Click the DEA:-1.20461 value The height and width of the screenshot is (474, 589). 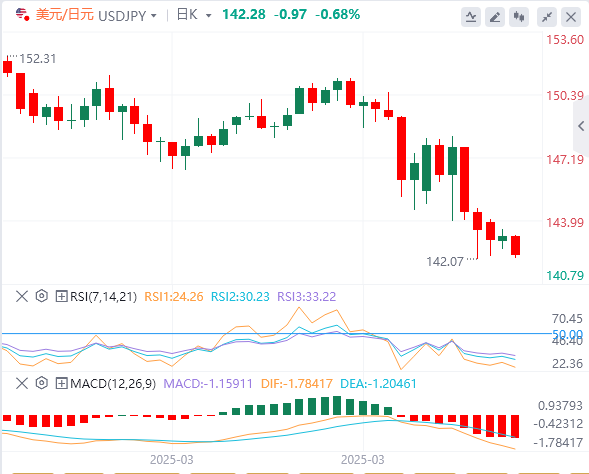click(378, 384)
